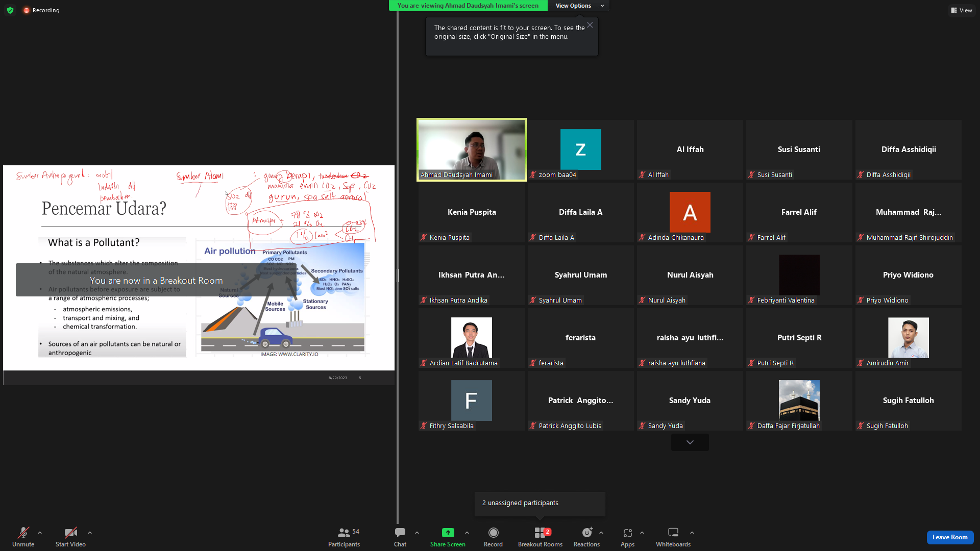
Task: Open audio settings arrow next to Unmute
Action: [40, 533]
